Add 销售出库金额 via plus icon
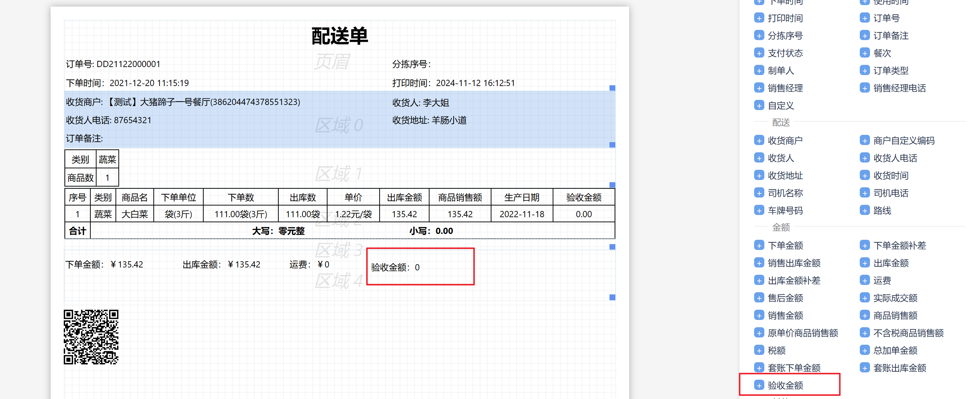 [758, 263]
